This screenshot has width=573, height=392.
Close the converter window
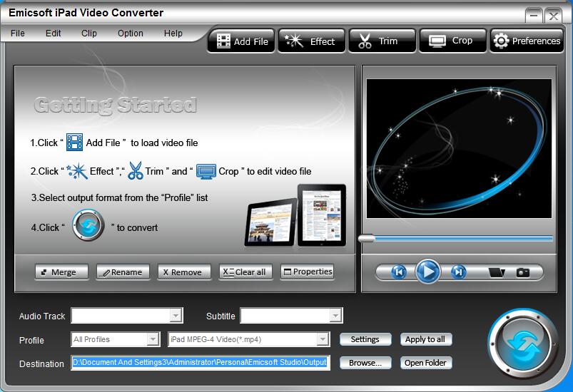pos(553,16)
